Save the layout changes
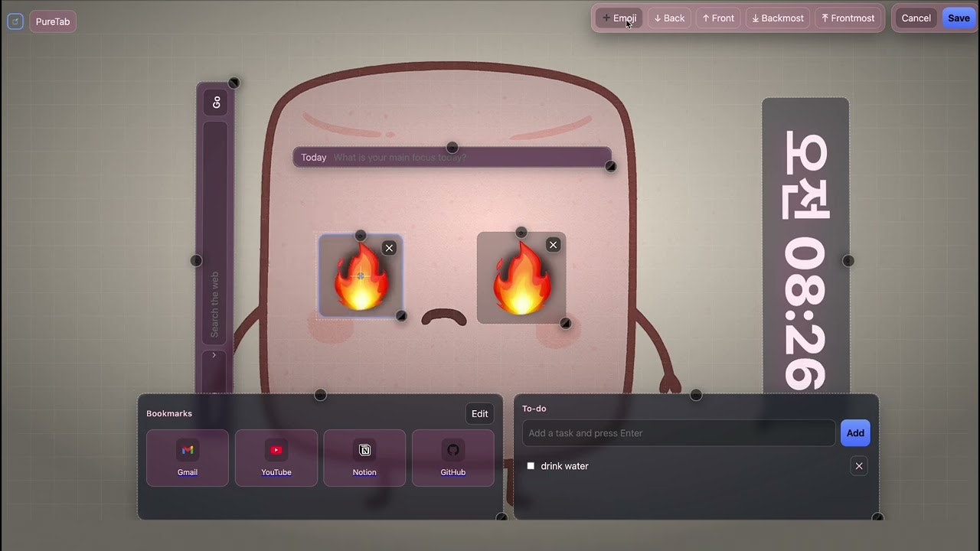 pos(959,18)
